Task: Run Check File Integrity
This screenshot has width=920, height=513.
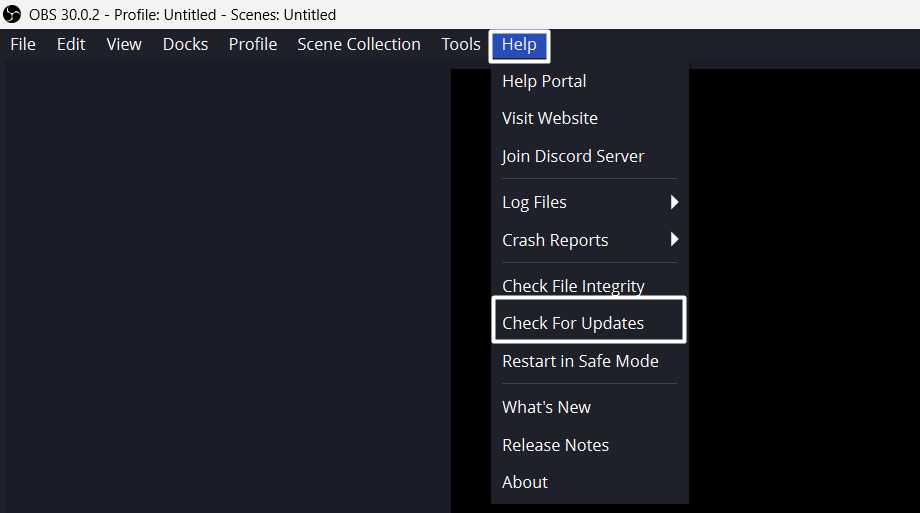Action: [573, 286]
